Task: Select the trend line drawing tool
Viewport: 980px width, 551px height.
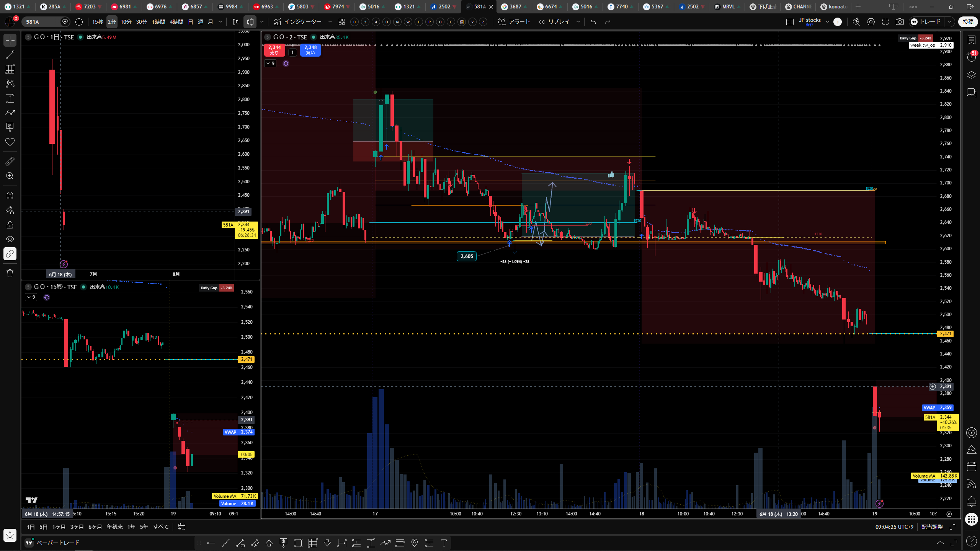Action: coord(10,55)
